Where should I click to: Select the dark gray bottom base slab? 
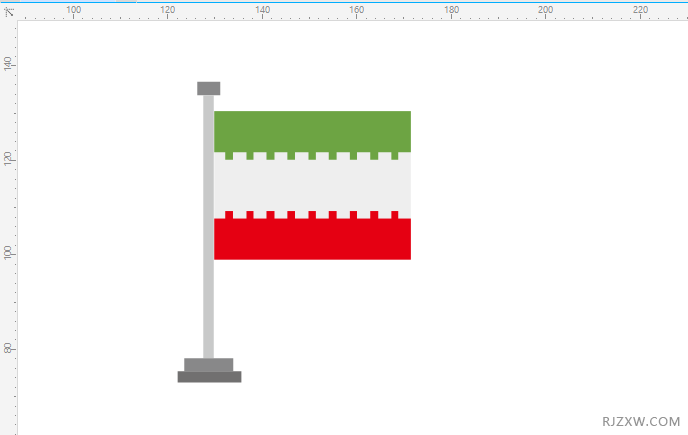209,377
